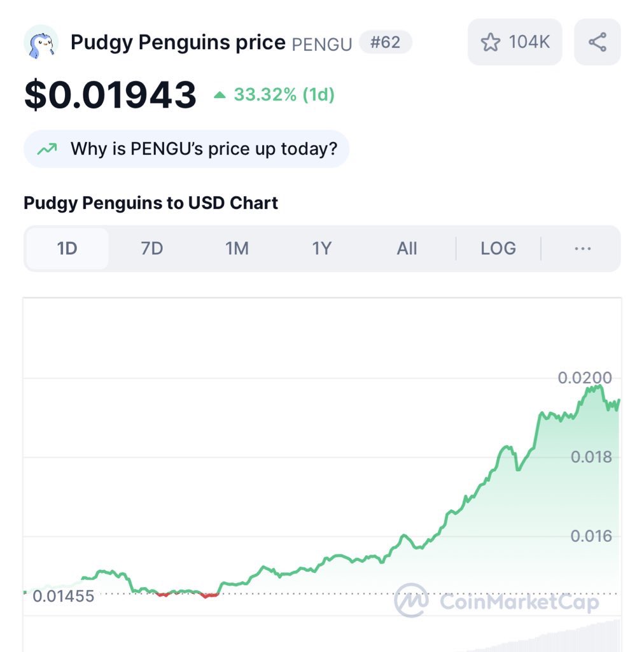
Task: Show the All time chart range
Action: (x=407, y=249)
